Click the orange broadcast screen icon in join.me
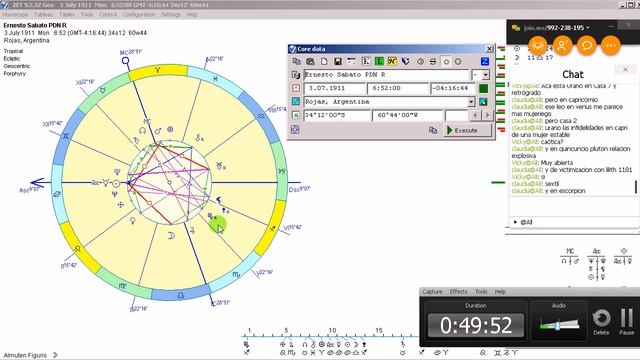The width and height of the screenshot is (640, 360). tap(538, 45)
